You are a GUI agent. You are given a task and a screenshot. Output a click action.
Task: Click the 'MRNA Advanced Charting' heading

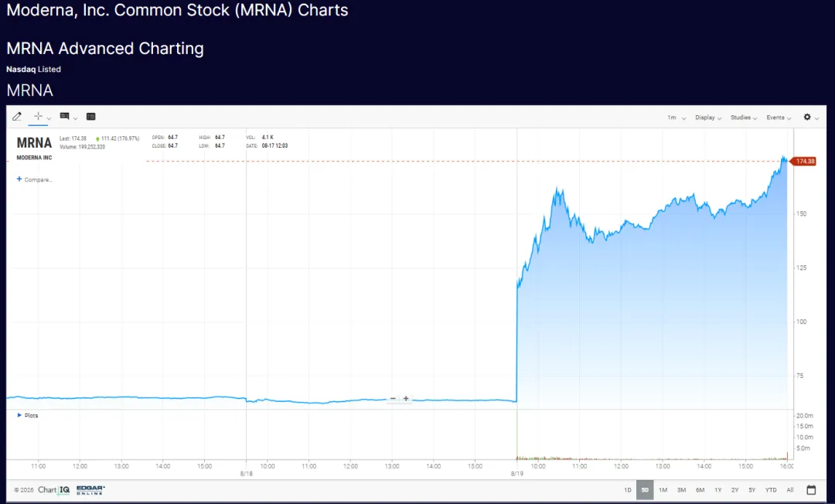(x=105, y=49)
